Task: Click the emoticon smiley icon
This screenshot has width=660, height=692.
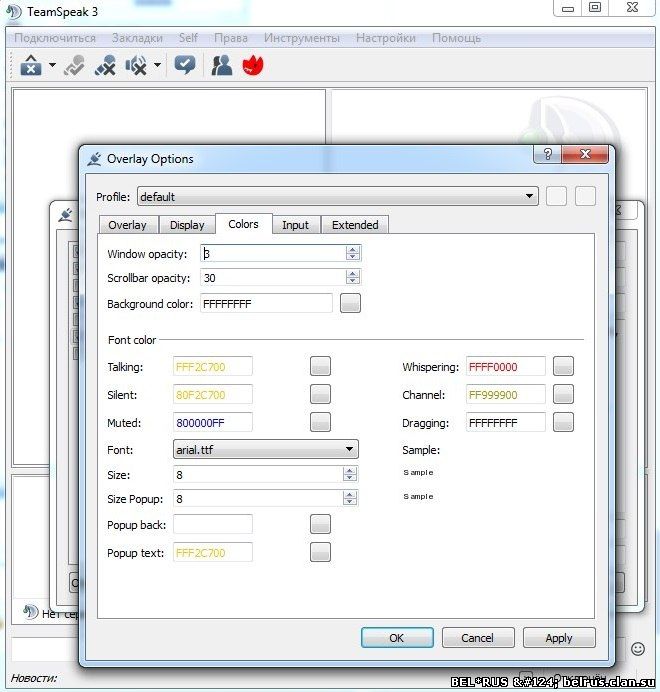Action: click(637, 649)
